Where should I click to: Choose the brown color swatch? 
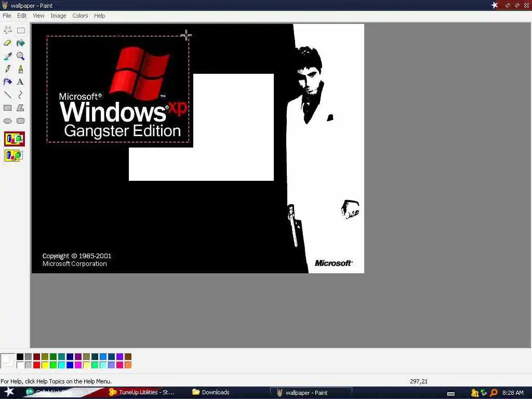(128, 356)
